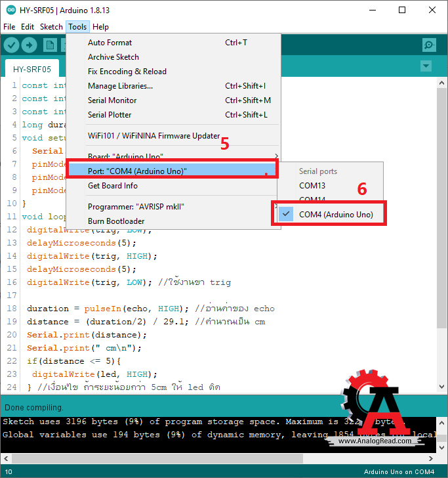The image size is (448, 478).
Task: Minimize the Arduino window
Action: 373,10
